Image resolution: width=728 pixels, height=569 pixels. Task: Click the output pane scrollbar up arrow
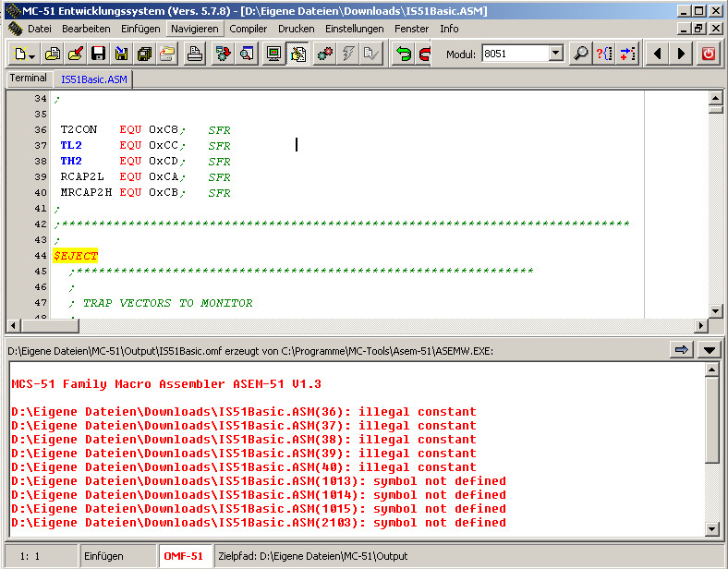click(x=711, y=369)
